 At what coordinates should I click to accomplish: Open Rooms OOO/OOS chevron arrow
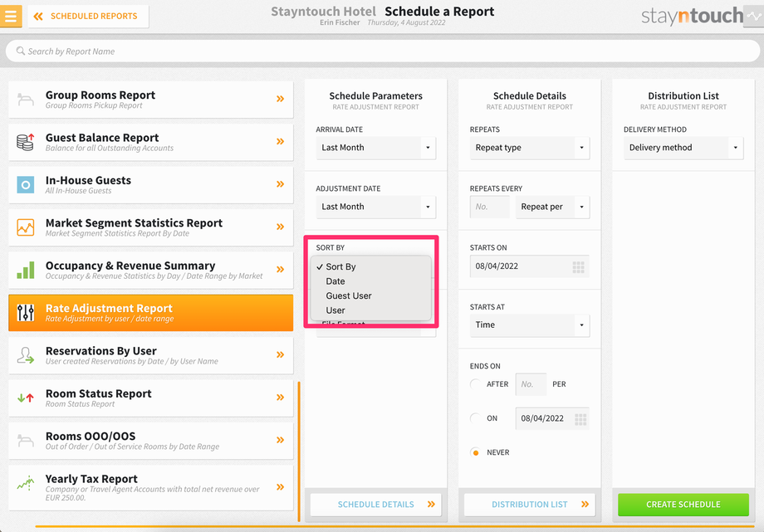pyautogui.click(x=280, y=440)
